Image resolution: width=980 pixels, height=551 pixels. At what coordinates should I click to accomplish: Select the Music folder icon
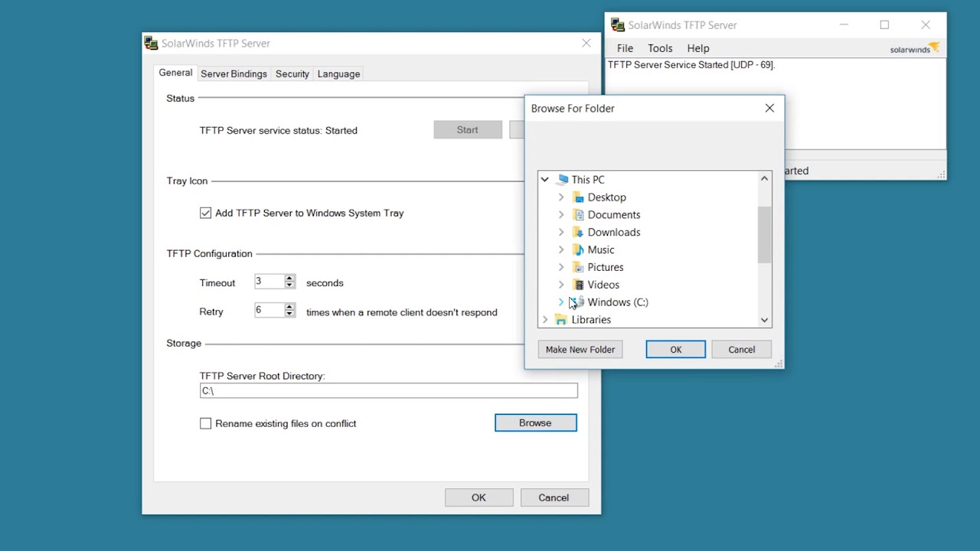point(579,250)
